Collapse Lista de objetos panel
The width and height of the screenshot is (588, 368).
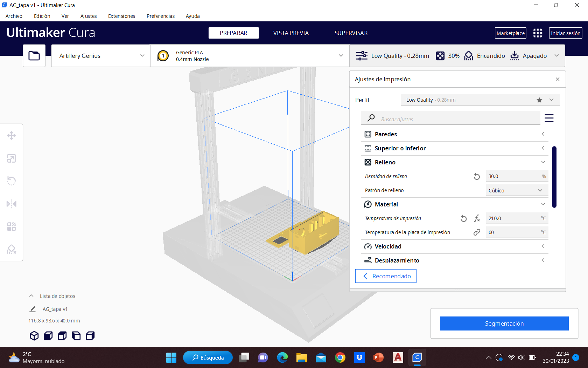click(x=31, y=296)
